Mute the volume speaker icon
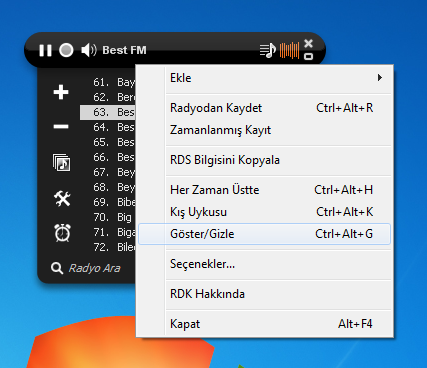Viewport: 427px width, 368px height. [88, 50]
